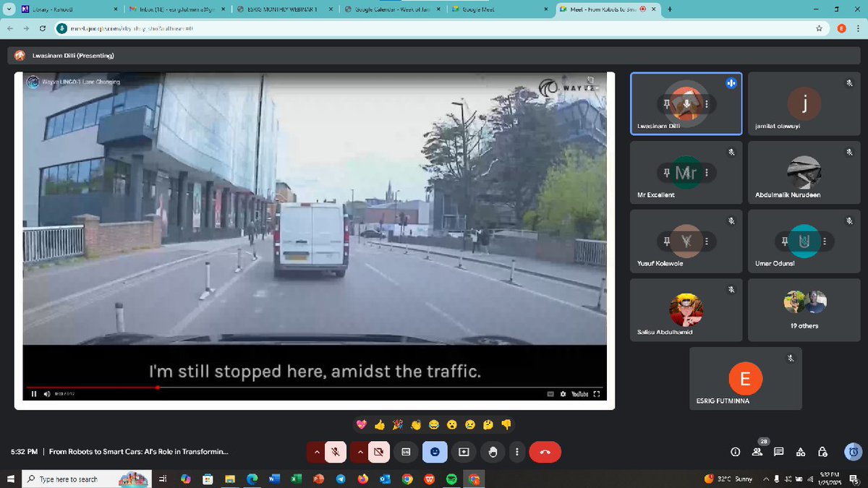Screen dimensions: 868x488
Task: Open a new browser tab
Action: tap(671, 9)
